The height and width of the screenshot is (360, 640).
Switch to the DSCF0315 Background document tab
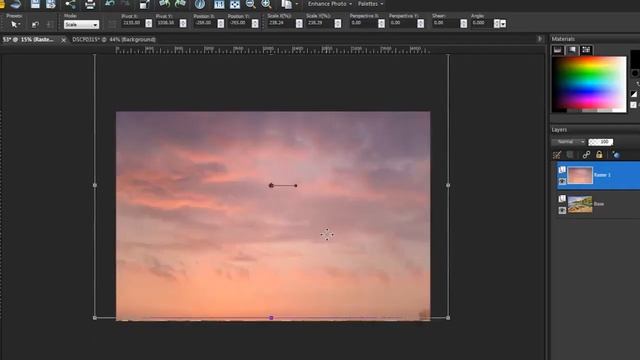[114, 40]
